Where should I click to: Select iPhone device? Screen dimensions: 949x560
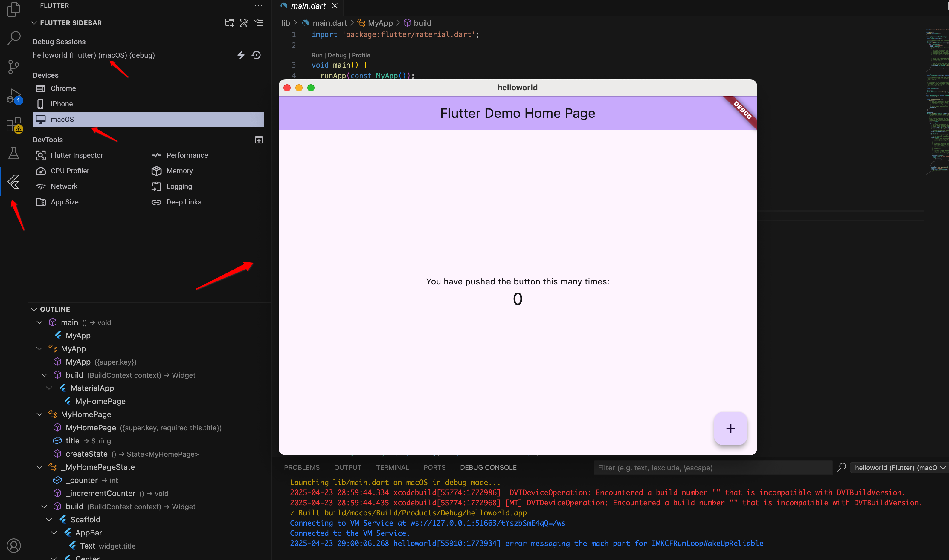[x=148, y=104]
